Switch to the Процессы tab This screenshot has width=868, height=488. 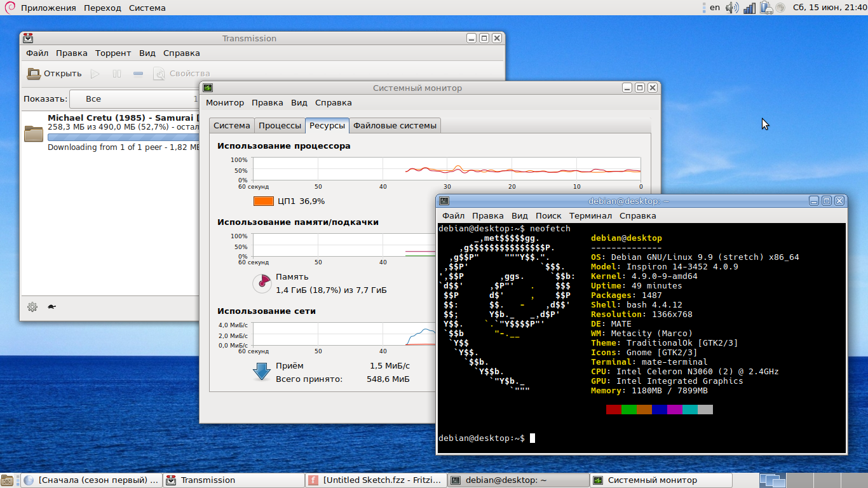(x=280, y=126)
